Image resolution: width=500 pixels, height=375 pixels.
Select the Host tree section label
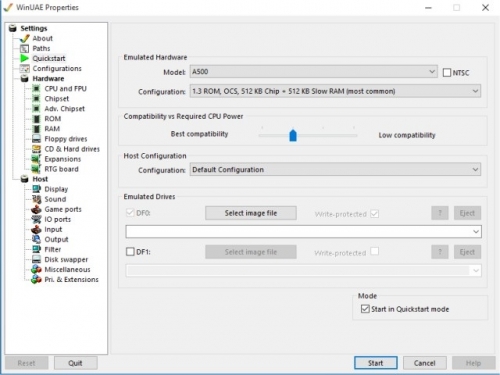[40, 179]
